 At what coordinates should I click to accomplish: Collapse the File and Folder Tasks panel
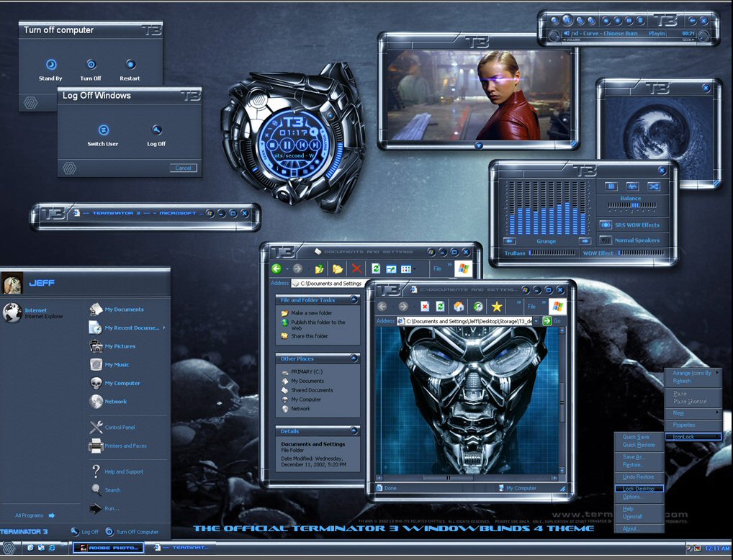(x=356, y=300)
